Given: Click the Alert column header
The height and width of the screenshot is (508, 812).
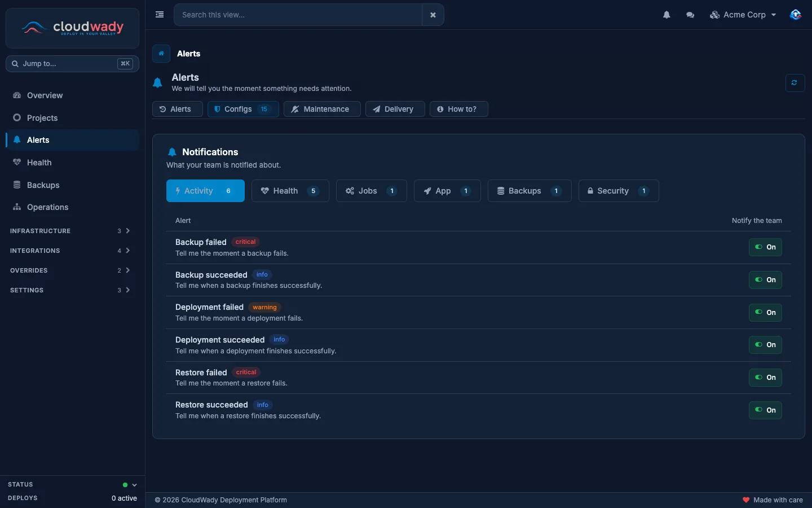Looking at the screenshot, I should tap(183, 221).
